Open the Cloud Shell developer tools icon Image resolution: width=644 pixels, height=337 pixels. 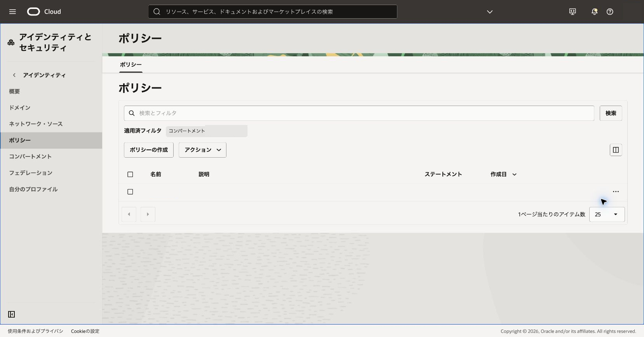[573, 12]
